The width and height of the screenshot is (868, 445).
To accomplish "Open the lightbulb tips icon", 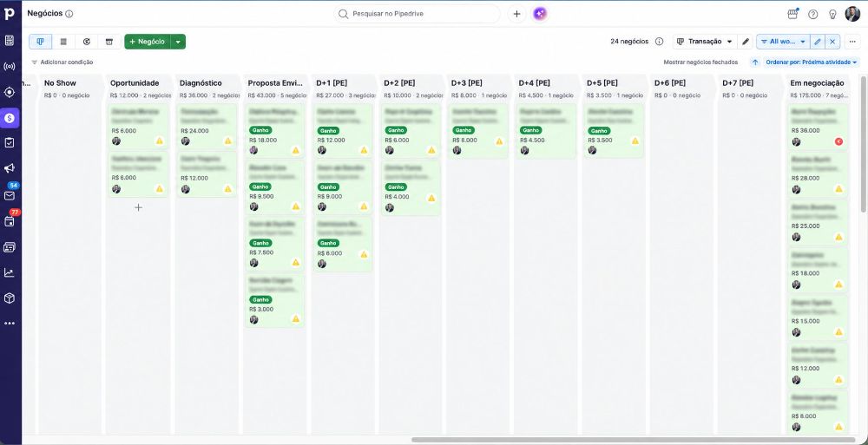I will [x=832, y=15].
